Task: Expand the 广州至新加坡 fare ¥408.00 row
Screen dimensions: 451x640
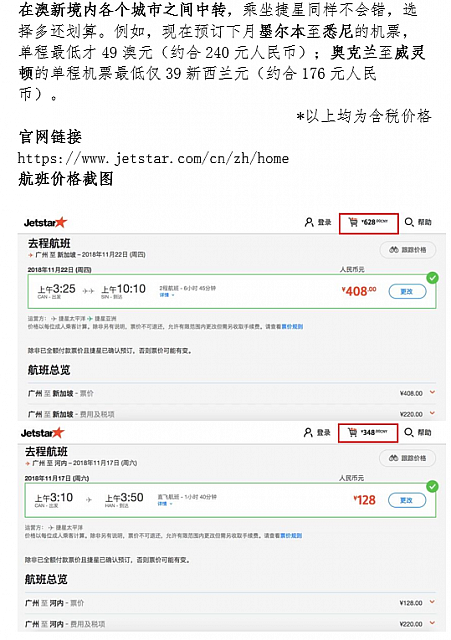Action: point(231,393)
